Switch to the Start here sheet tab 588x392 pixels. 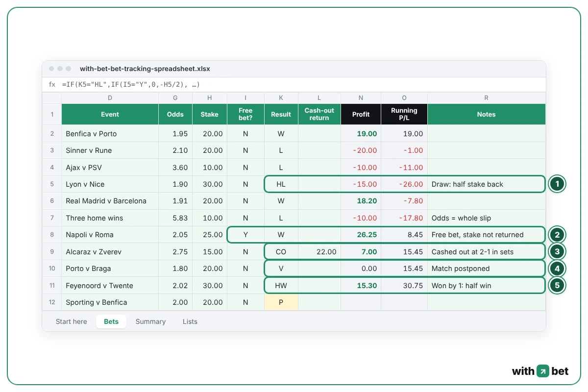coord(72,321)
